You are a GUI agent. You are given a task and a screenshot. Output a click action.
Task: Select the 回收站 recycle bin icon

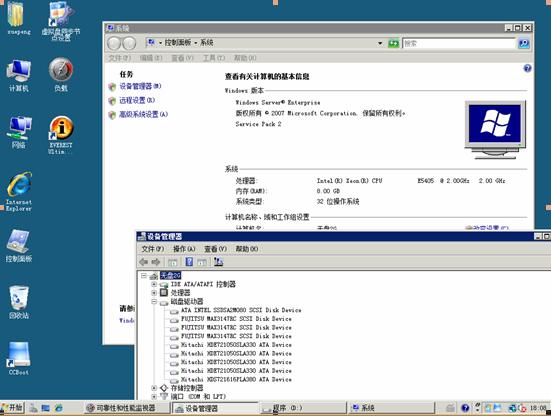pos(19,302)
